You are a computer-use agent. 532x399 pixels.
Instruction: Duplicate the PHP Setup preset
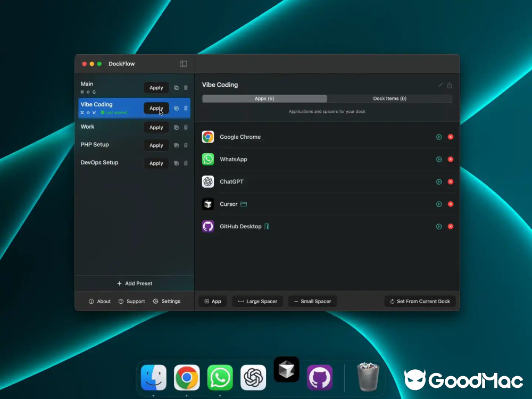(176, 145)
